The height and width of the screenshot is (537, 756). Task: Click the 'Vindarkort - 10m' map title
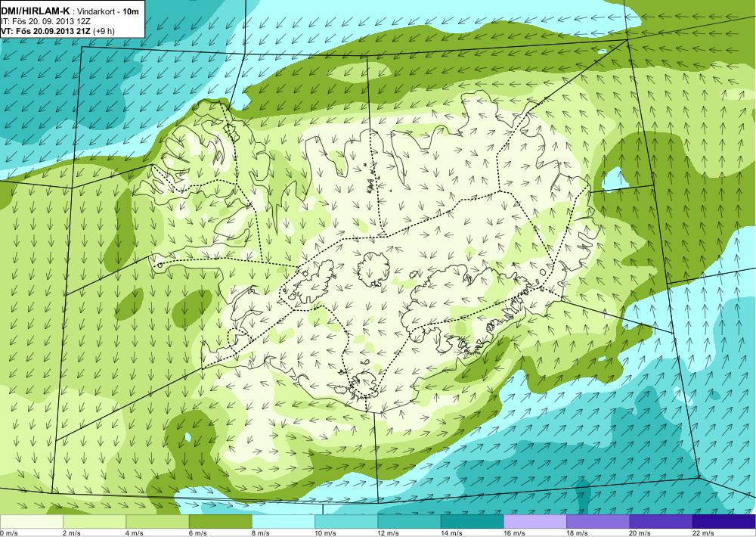click(107, 11)
